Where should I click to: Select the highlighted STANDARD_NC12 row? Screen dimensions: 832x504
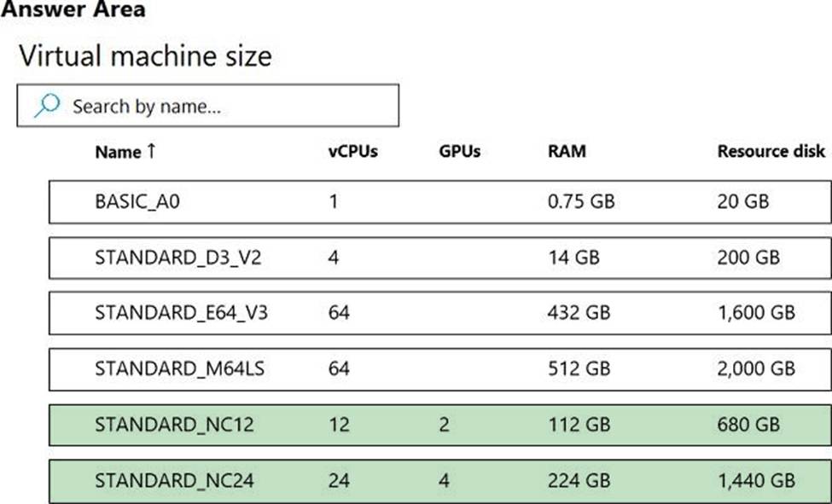[439, 425]
